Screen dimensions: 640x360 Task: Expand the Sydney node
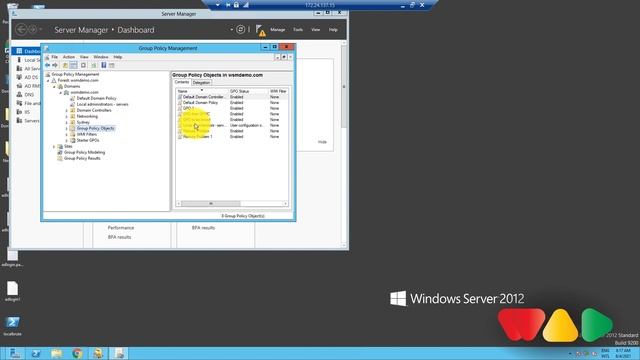[67, 122]
